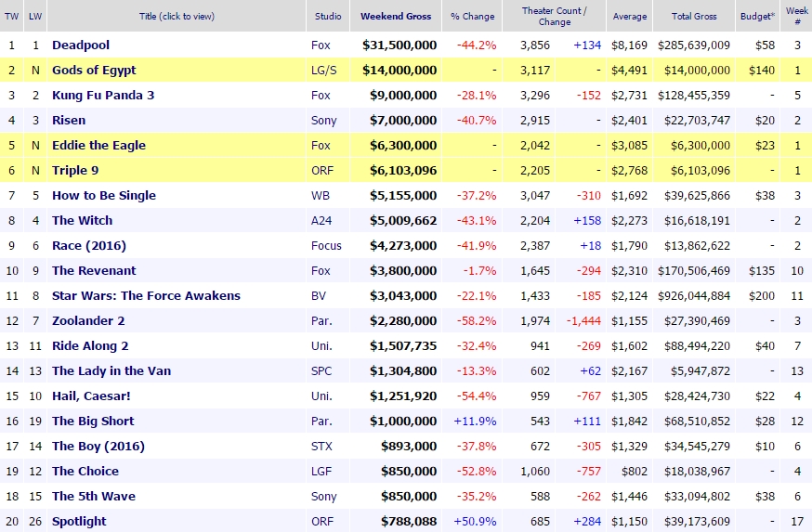Click the +11.9% change for The Big Short
The height and width of the screenshot is (532, 812).
(475, 422)
